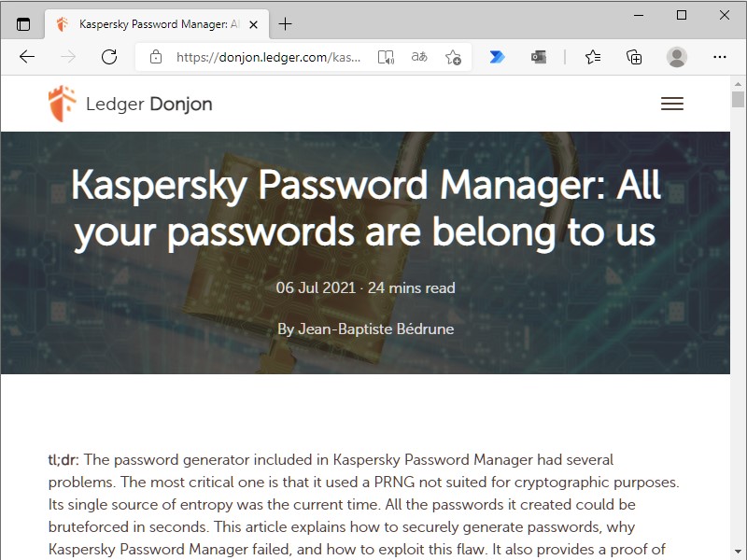Open the browser profile avatar
The image size is (747, 560).
(677, 57)
